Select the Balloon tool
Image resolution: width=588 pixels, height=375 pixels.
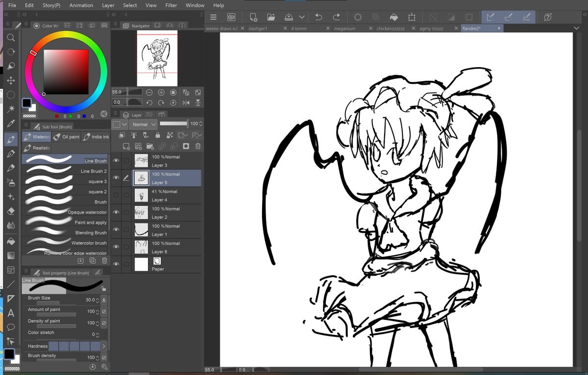pyautogui.click(x=11, y=327)
